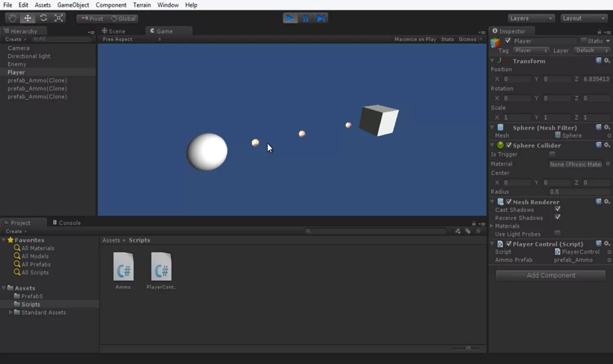Viewport: 613px width, 364px height.
Task: Open Transform help reference icon
Action: (x=598, y=60)
